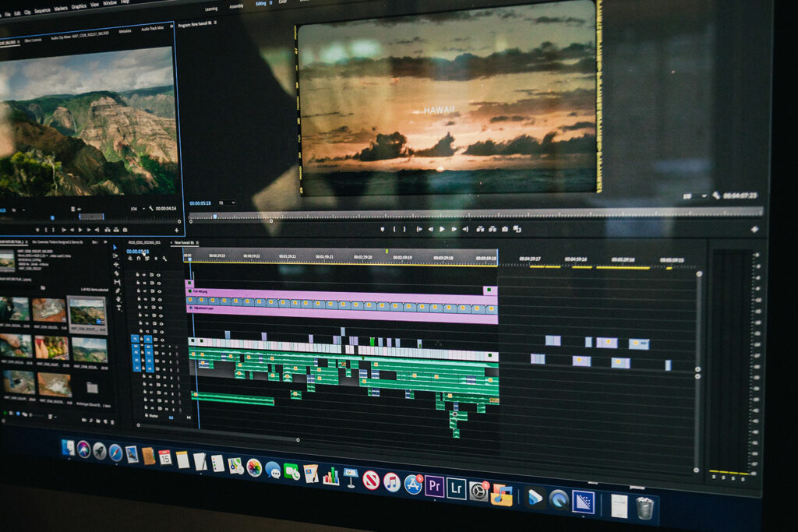Click the Add Marker icon below the Program monitor
Viewport: 798px width, 532px height.
(x=381, y=227)
